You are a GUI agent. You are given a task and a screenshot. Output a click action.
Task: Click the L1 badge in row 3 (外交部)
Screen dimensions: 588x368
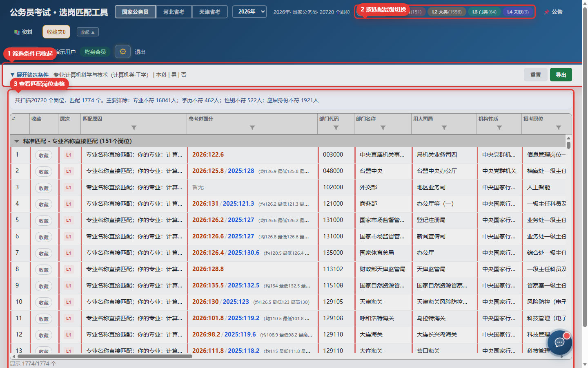tap(69, 188)
